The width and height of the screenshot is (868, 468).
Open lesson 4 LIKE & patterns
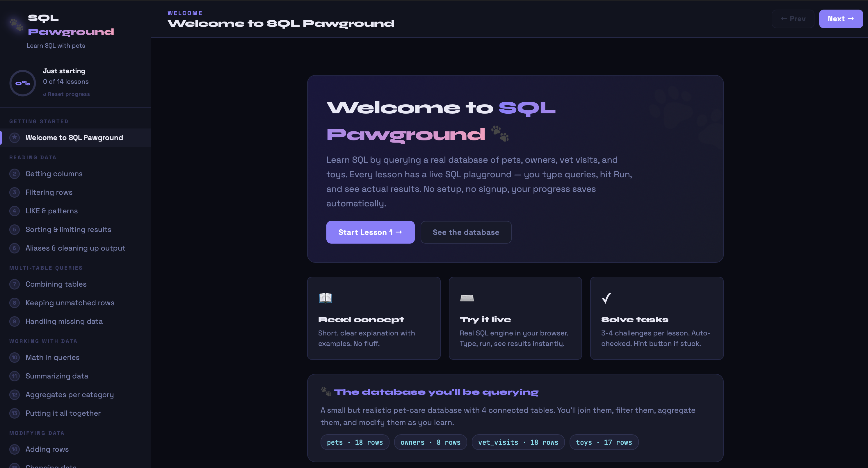(75, 211)
